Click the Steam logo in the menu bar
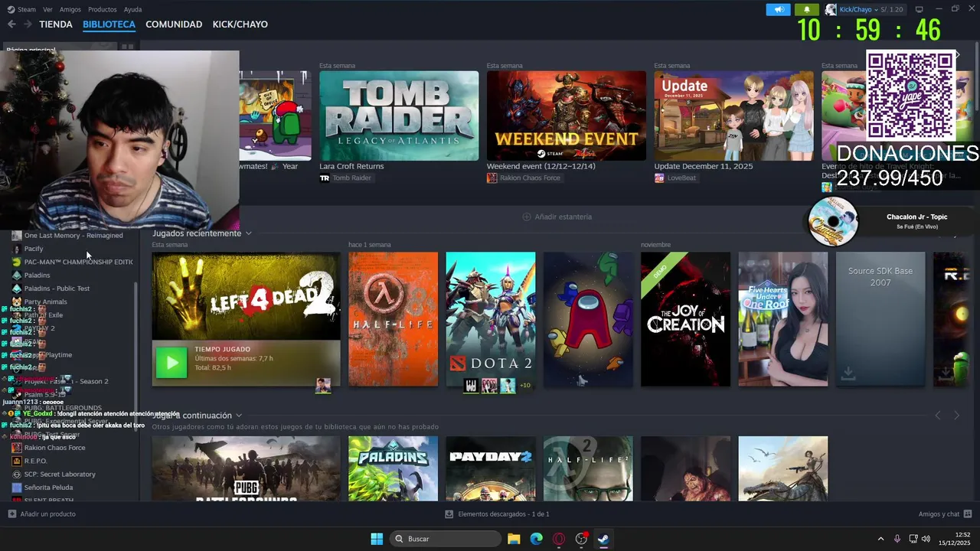The width and height of the screenshot is (980, 551). pyautogui.click(x=10, y=9)
